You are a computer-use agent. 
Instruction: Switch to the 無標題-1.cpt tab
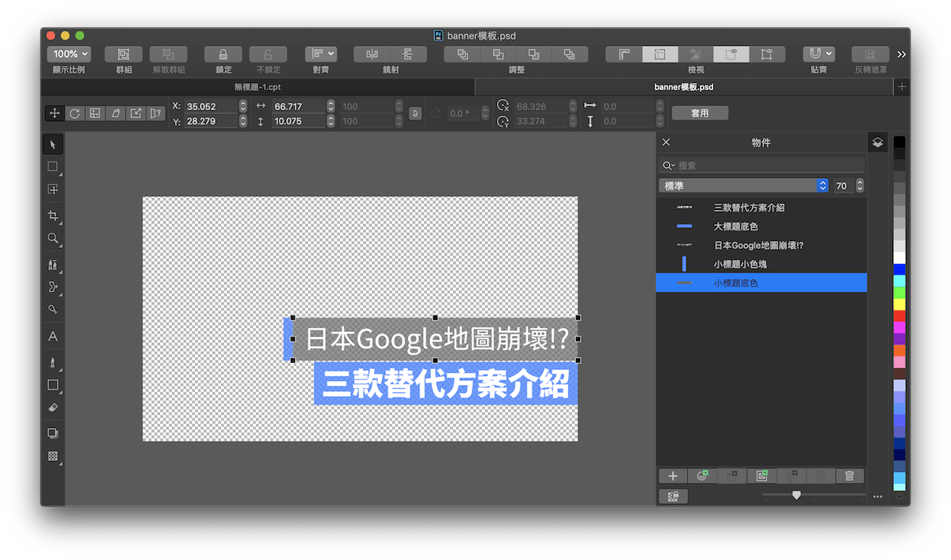(258, 87)
